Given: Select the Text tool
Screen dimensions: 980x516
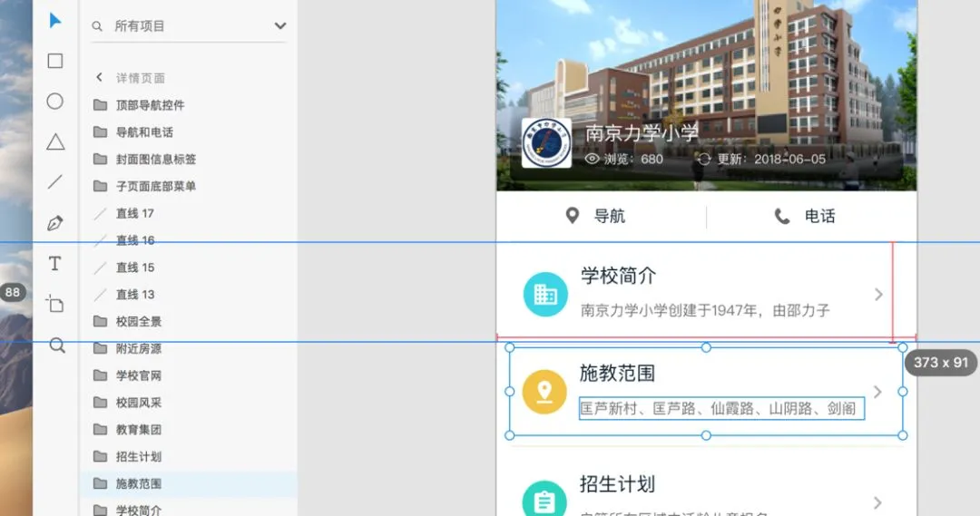Looking at the screenshot, I should pos(55,264).
